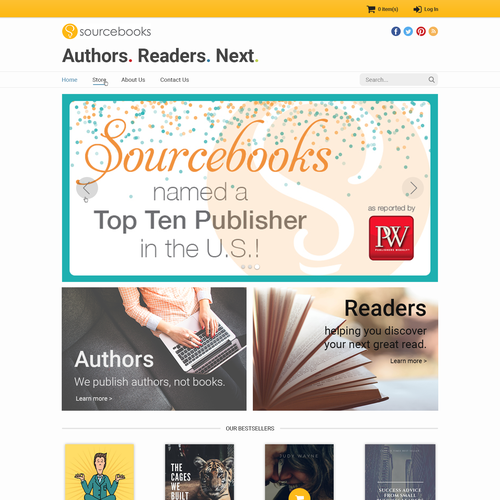Open the Facebook social icon
Viewport: 500px width, 500px height.
click(x=396, y=31)
